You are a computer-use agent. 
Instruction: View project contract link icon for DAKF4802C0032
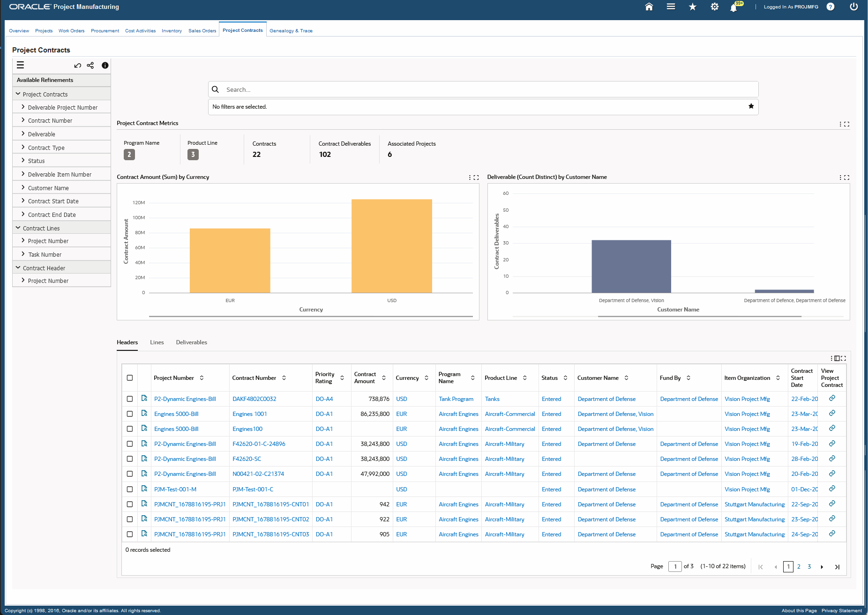[x=832, y=398]
